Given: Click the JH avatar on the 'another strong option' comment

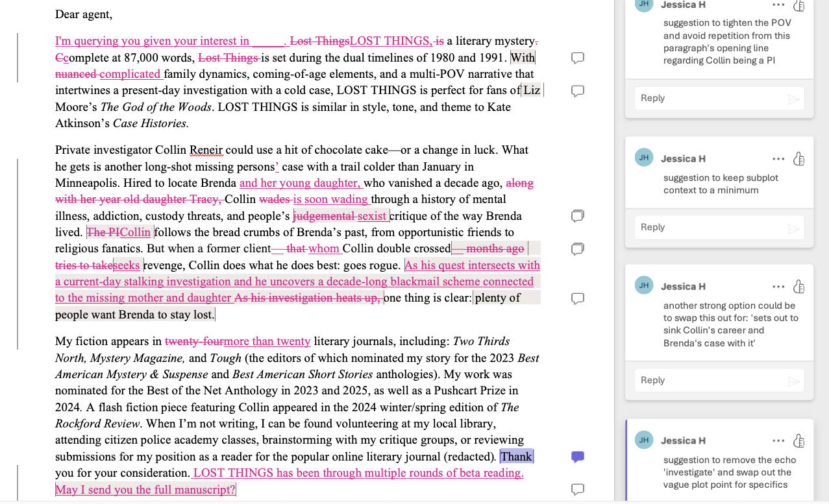Looking at the screenshot, I should pos(644,285).
